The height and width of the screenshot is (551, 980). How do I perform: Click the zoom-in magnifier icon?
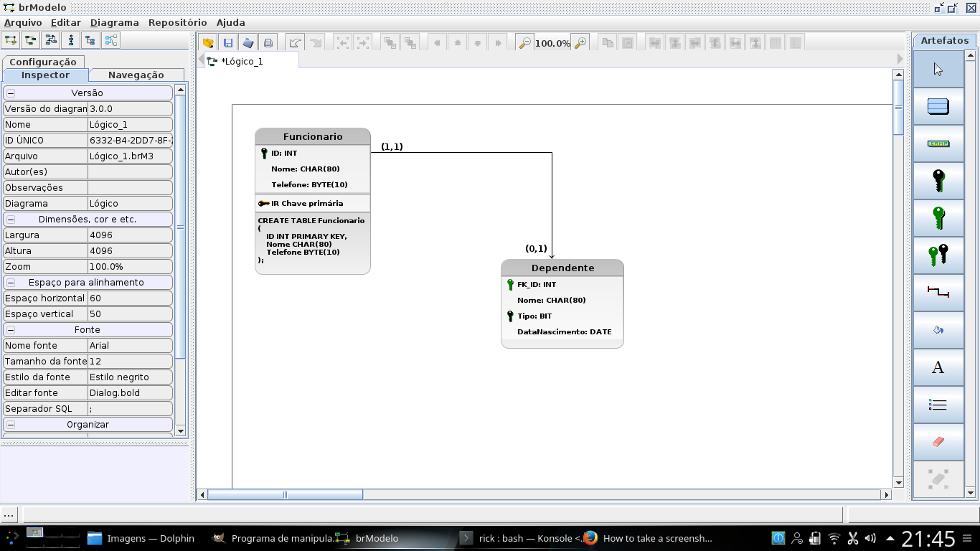580,42
